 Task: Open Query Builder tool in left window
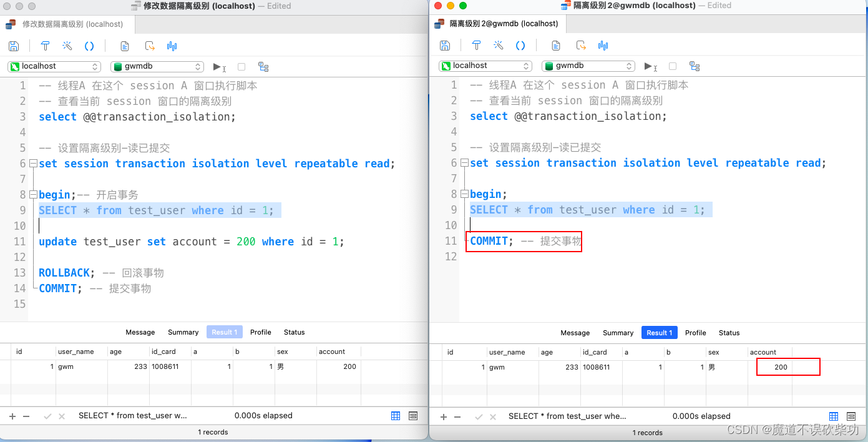(45, 46)
